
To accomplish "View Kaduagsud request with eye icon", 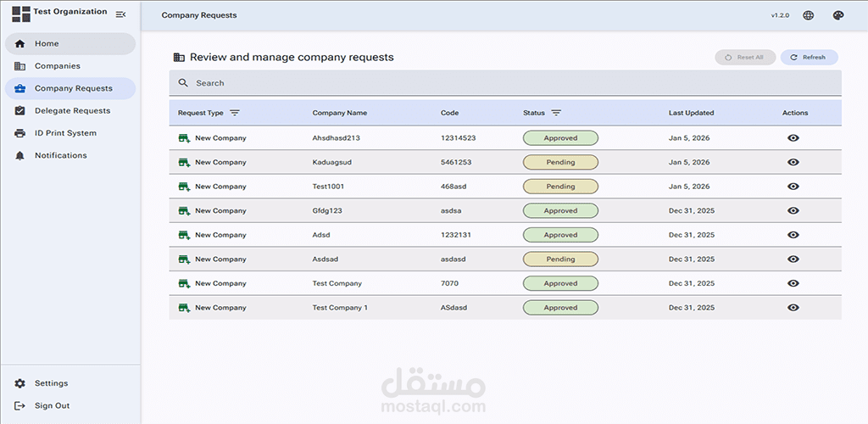I will pos(793,162).
